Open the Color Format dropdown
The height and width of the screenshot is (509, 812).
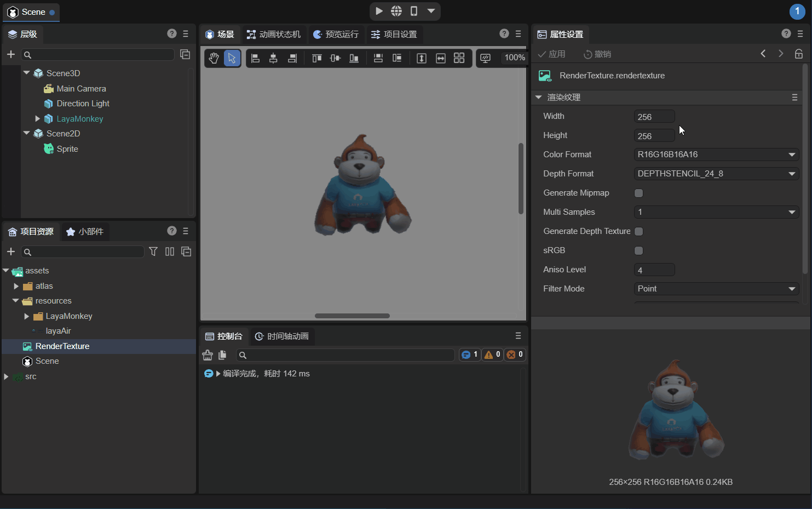coord(716,155)
